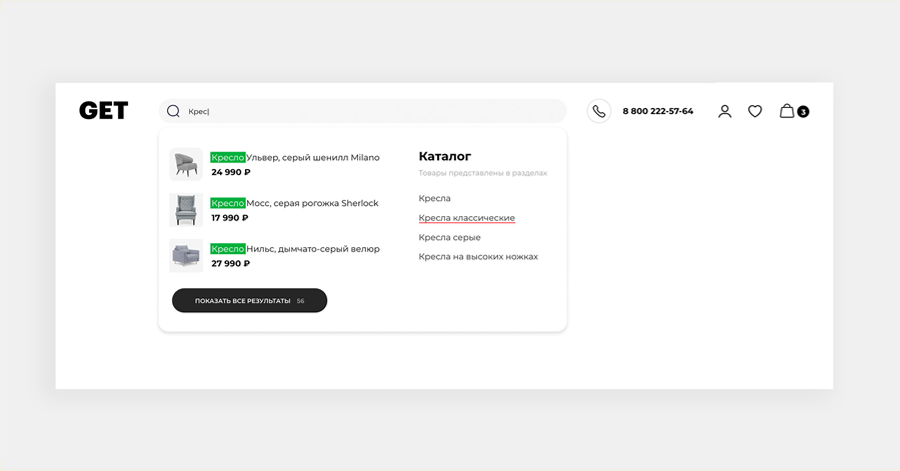Click the search magnifier icon

(x=173, y=111)
